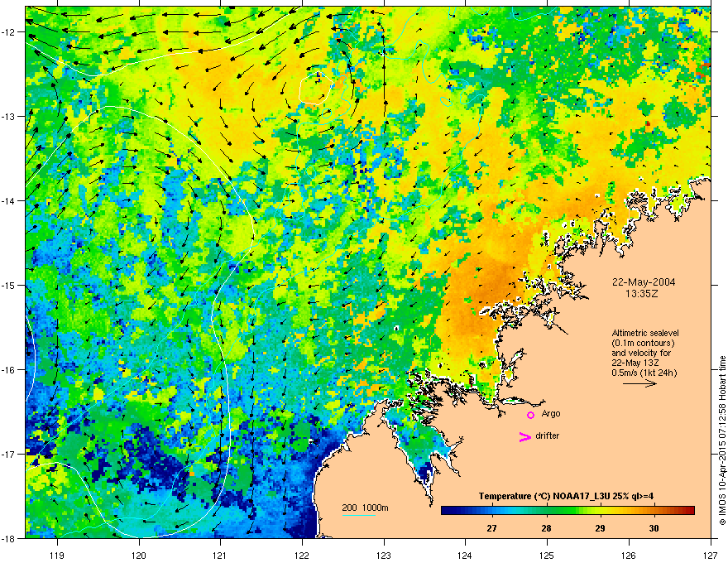Click the 'drifter' legend label
The image size is (728, 563).
pos(548,435)
